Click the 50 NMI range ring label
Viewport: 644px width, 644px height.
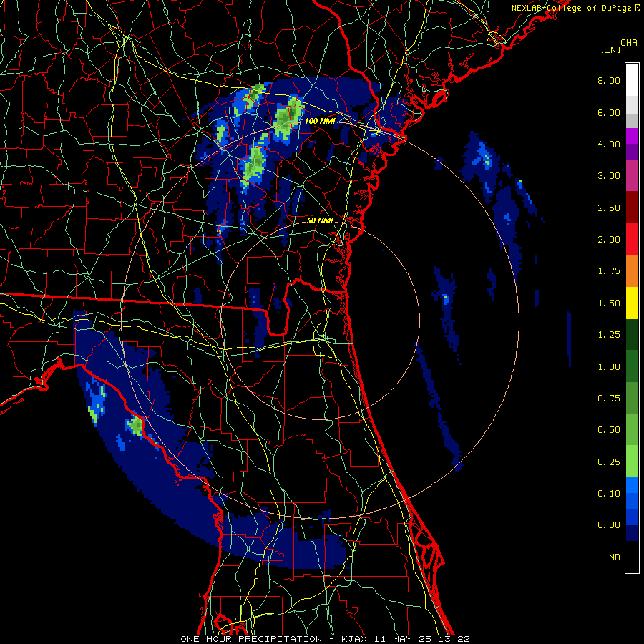pyautogui.click(x=320, y=220)
